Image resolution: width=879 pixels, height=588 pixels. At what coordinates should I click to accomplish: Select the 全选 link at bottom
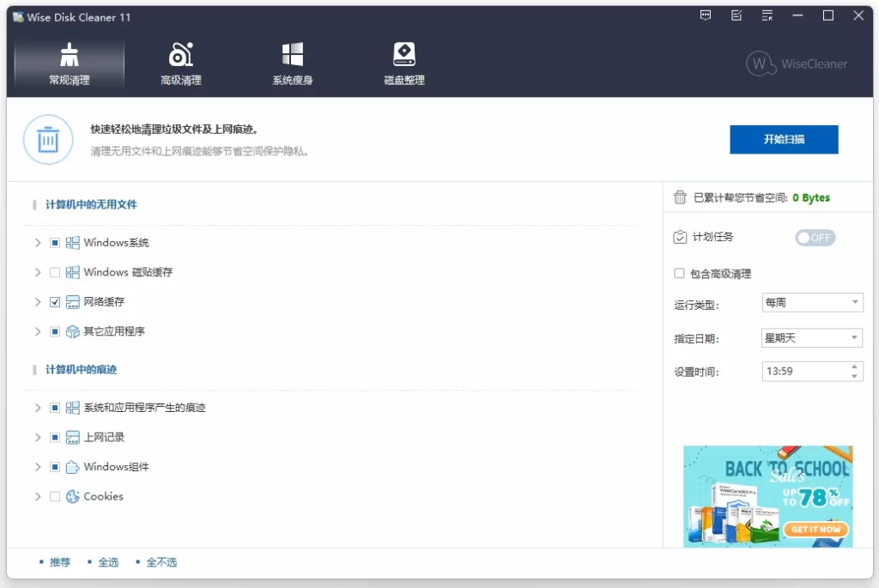coord(108,562)
